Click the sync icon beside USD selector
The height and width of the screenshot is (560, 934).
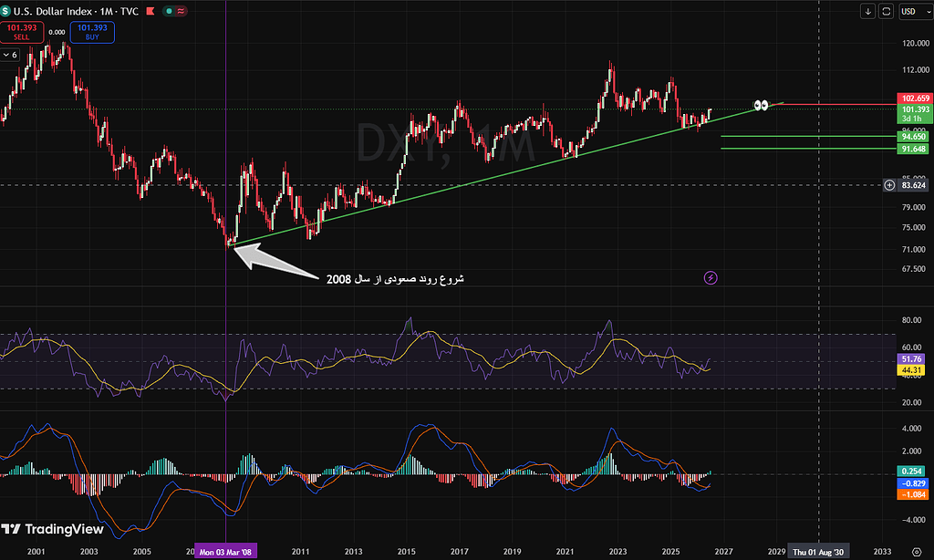[886, 11]
